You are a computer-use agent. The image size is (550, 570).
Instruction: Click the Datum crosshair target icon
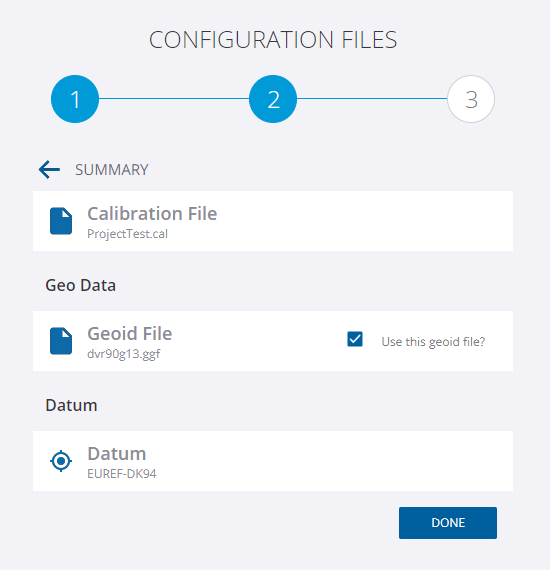pos(61,461)
